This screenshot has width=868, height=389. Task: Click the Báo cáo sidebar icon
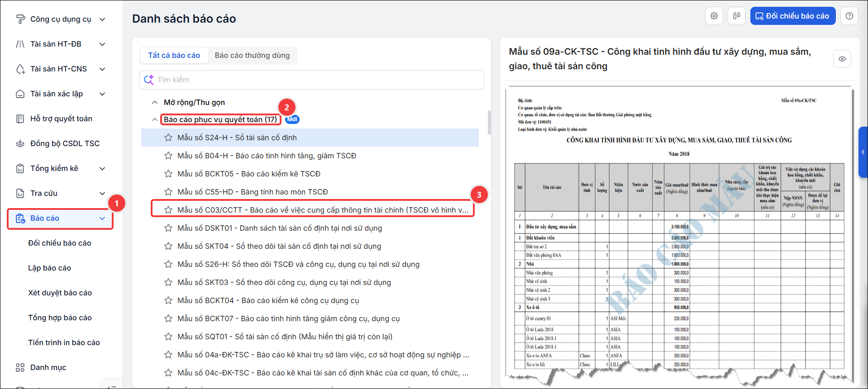pyautogui.click(x=20, y=218)
